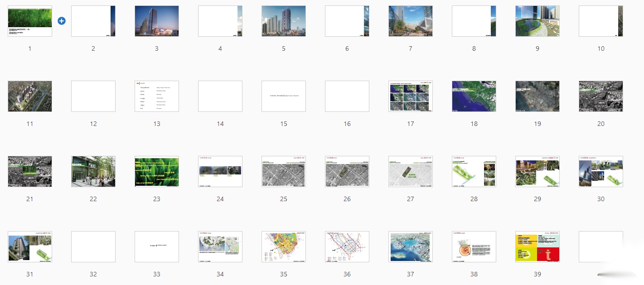Open slide 11 aerial site rendering
The height and width of the screenshot is (285, 644).
(30, 96)
